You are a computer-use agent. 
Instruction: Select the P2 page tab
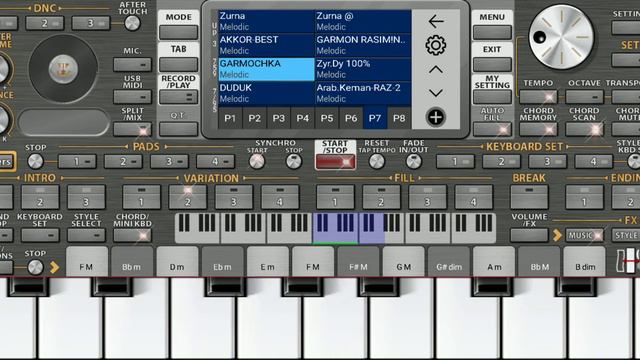[x=254, y=118]
